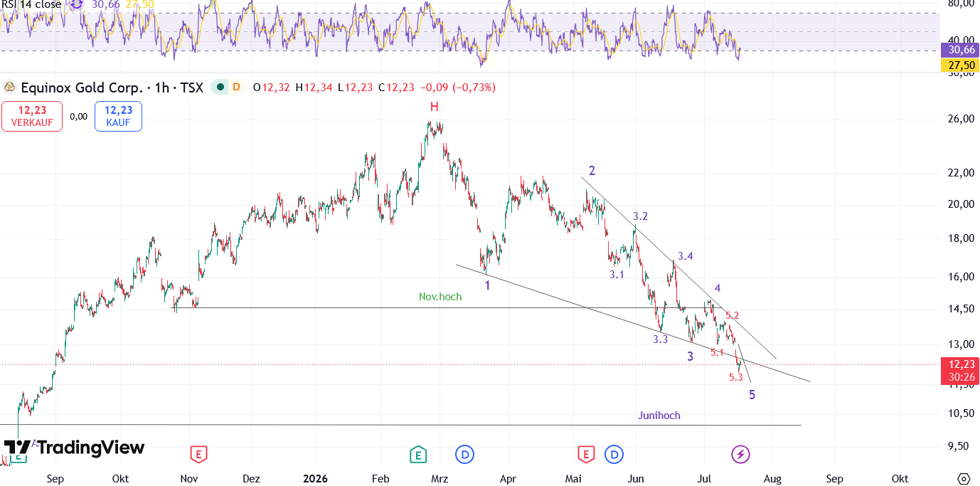
Task: Open the red earnings E marker above Nov
Action: [x=198, y=454]
